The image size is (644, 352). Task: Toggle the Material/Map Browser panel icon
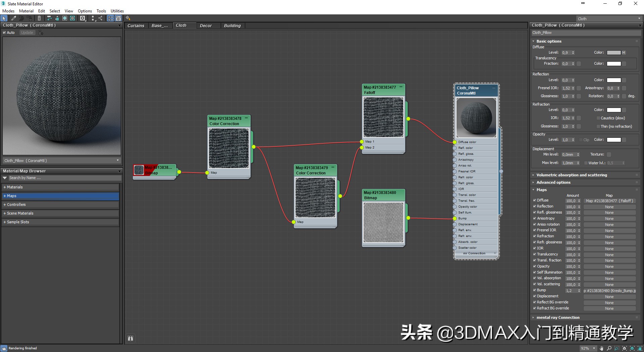110,18
